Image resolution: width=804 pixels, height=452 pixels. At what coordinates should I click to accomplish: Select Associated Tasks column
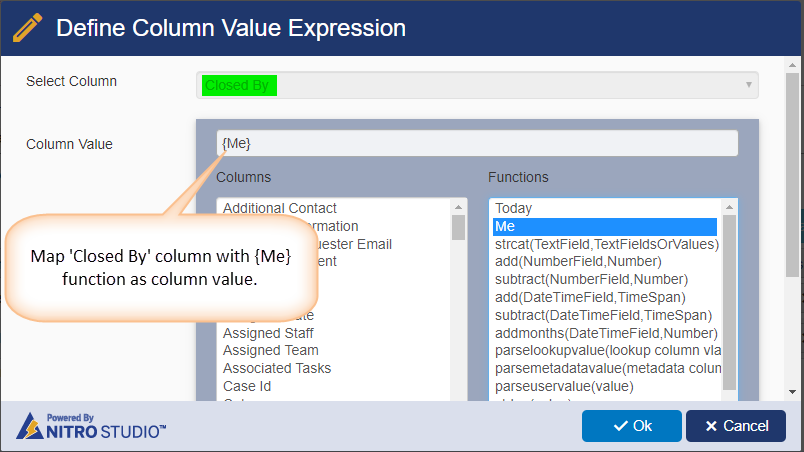click(277, 368)
